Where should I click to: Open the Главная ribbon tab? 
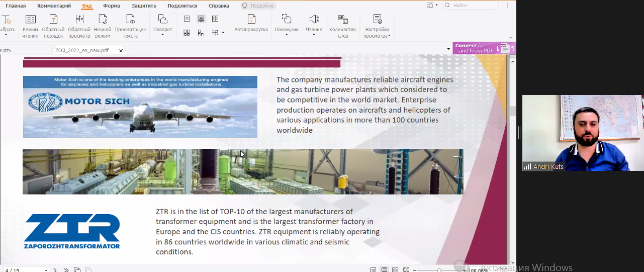[16, 6]
